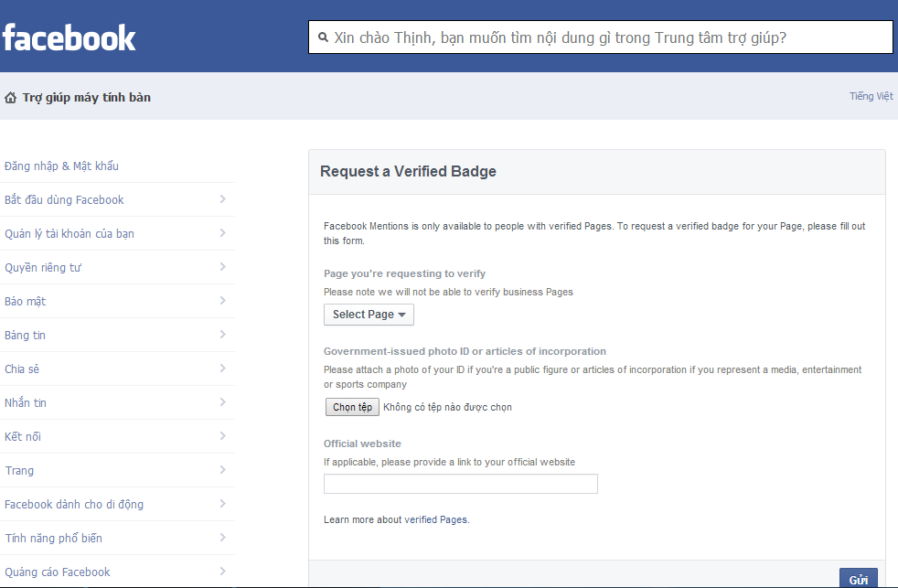Open Quảng cáo Facebook topic

tap(58, 572)
